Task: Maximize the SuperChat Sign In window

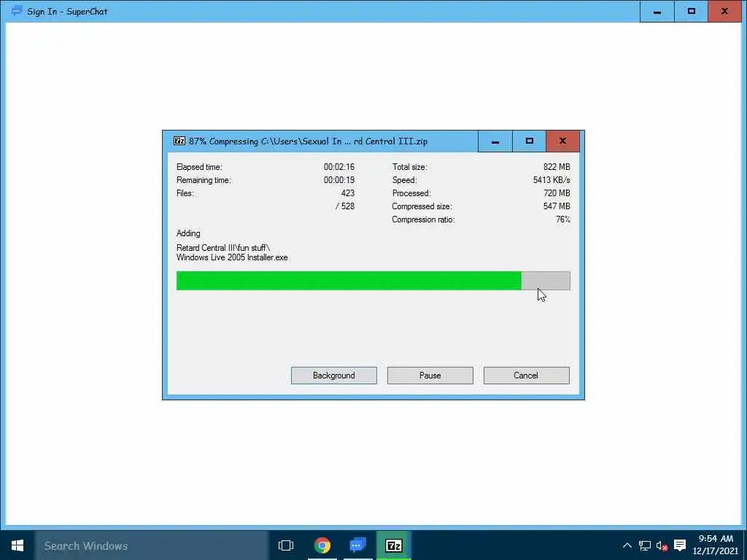Action: (x=691, y=12)
